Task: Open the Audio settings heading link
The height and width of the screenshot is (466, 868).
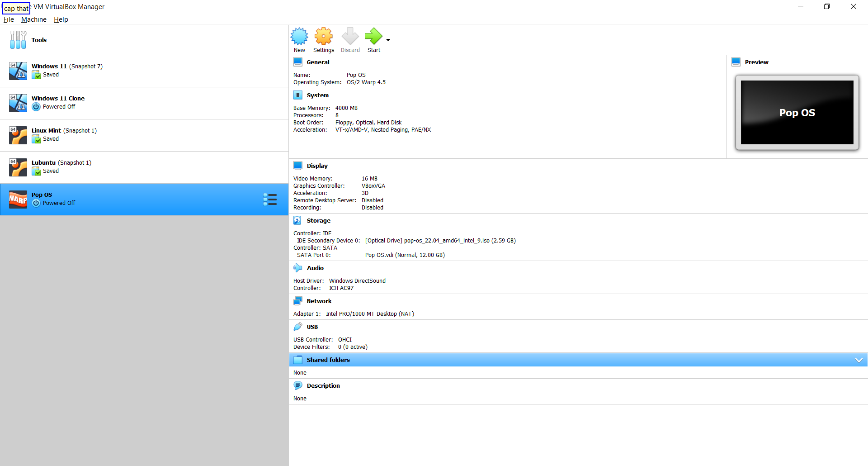Action: point(315,268)
